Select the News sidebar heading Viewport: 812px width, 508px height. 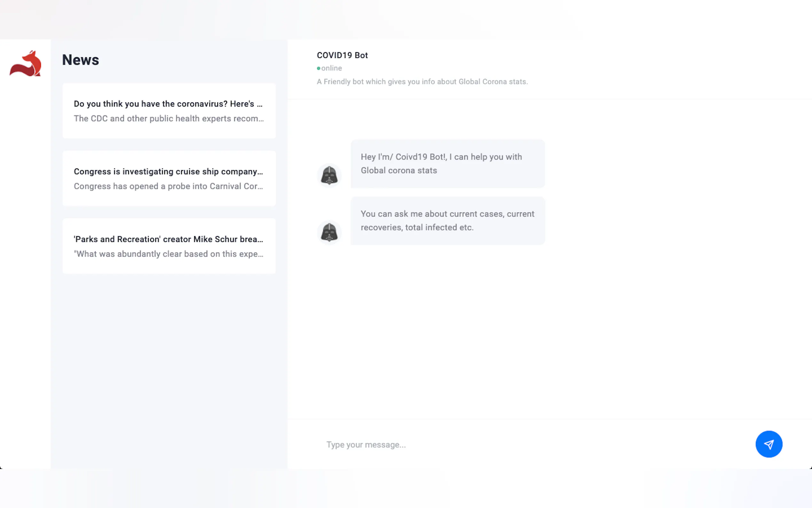(81, 60)
